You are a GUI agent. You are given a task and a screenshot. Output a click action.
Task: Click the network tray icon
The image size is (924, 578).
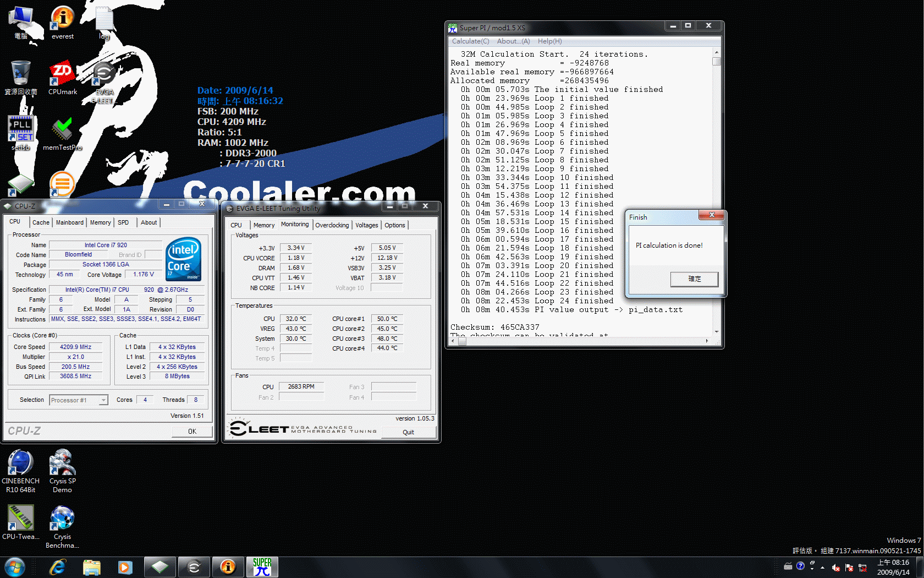[862, 568]
